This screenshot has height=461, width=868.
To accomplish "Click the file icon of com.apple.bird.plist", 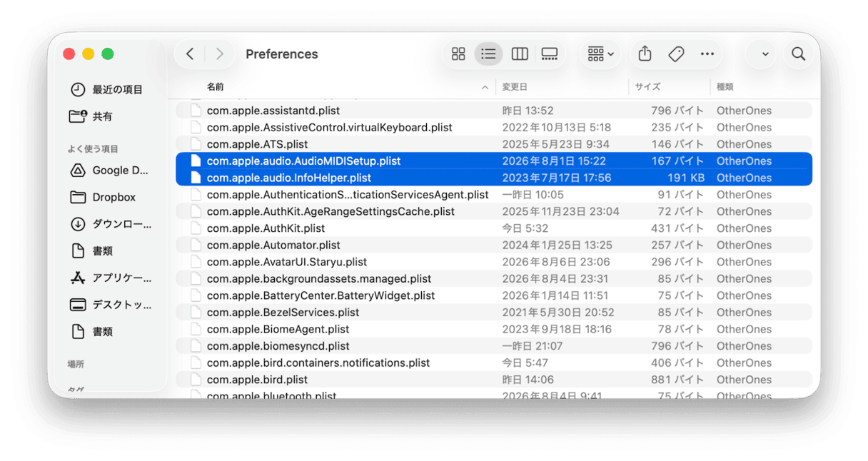I will coord(196,380).
